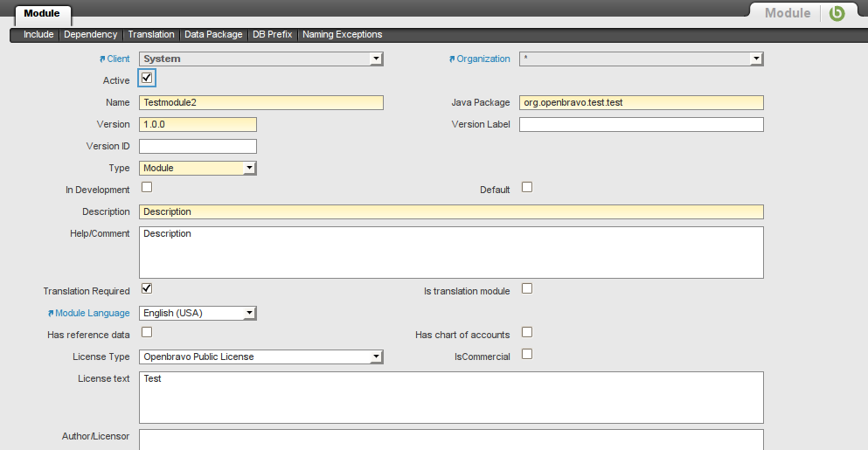Click the Openbravo logo icon
The height and width of the screenshot is (450, 868).
(x=837, y=13)
